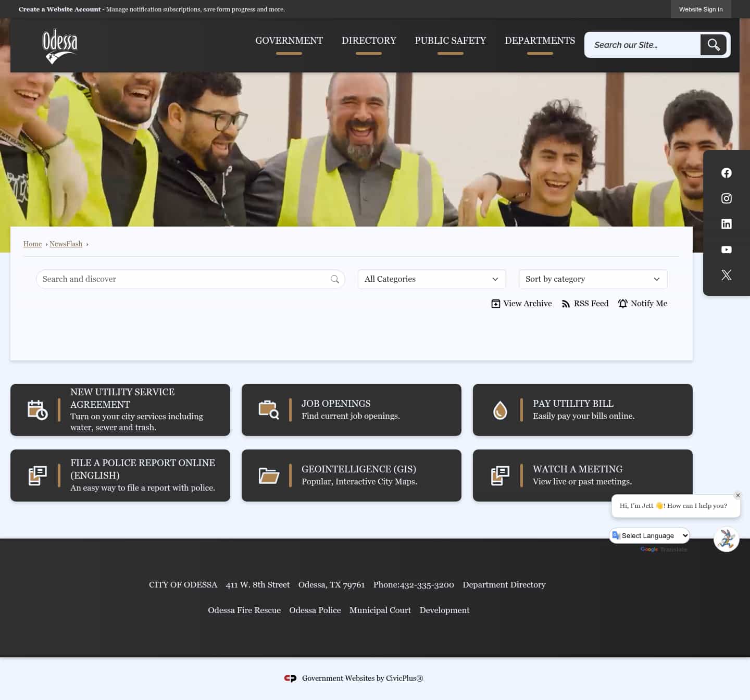Click the site search magnifying glass icon
This screenshot has width=750, height=700.
point(713,45)
